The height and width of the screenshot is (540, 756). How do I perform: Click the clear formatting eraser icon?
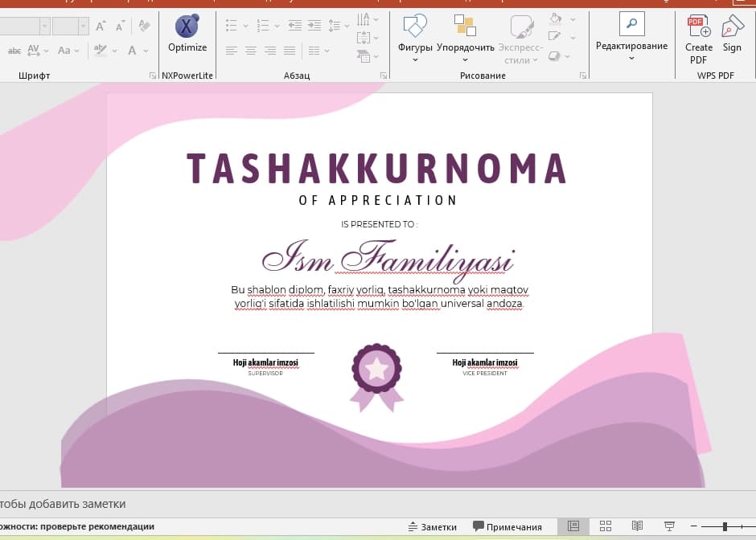pos(144,26)
